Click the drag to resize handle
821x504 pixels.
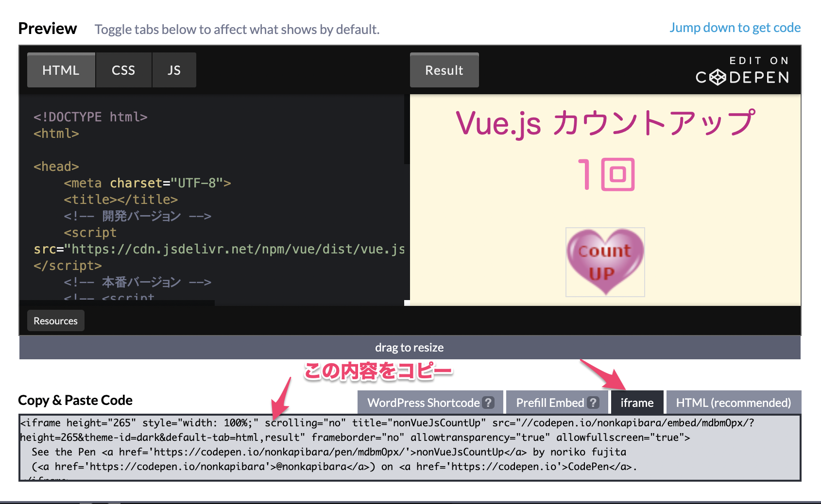pyautogui.click(x=410, y=347)
